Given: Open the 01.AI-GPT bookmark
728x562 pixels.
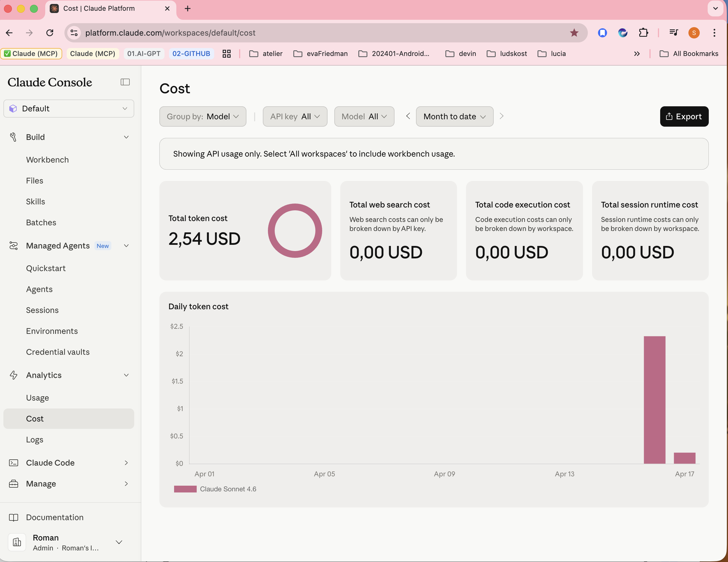Looking at the screenshot, I should [144, 54].
